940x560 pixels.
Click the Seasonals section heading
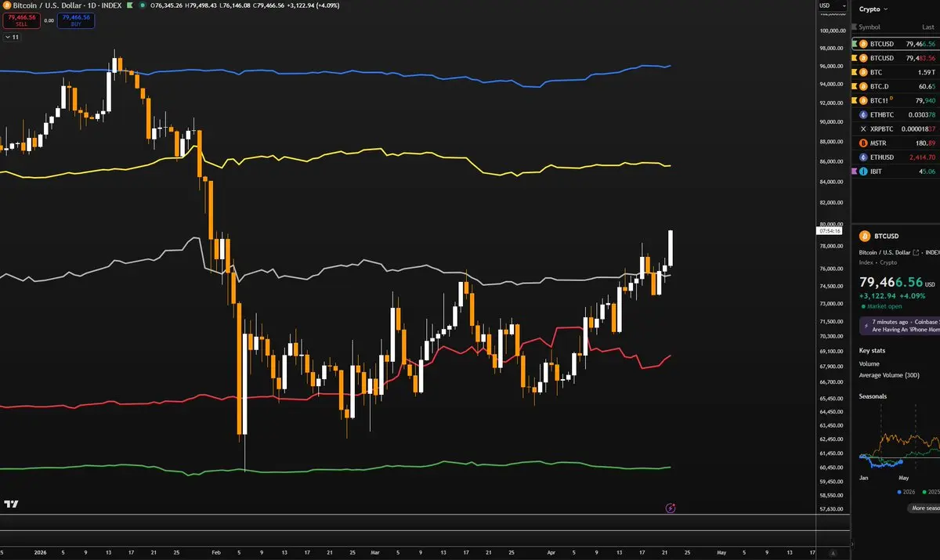coord(873,396)
